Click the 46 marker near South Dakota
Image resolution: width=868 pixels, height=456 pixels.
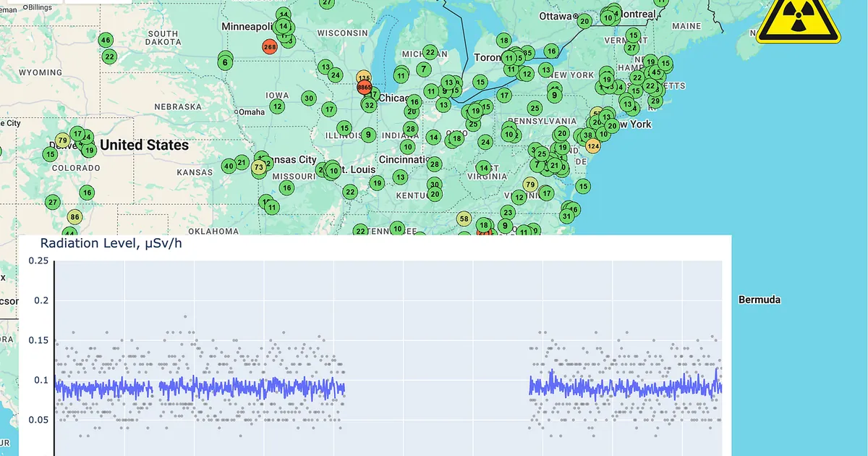click(x=106, y=41)
